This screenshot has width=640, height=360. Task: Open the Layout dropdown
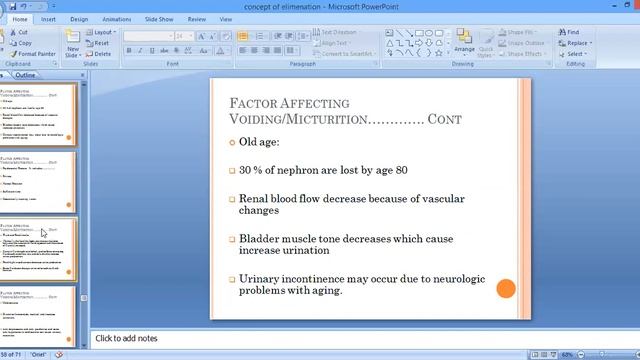(x=101, y=32)
